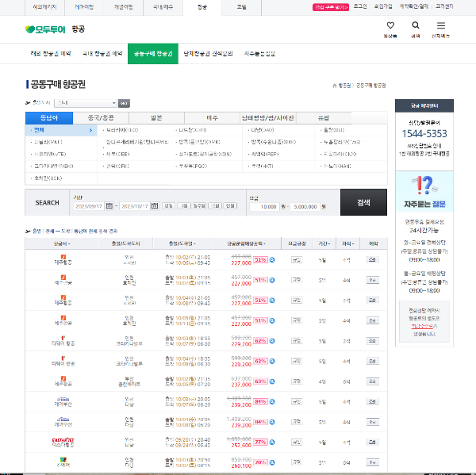Select destination 세부(CEB)
The width and height of the screenshot is (476, 475).
coord(117,154)
